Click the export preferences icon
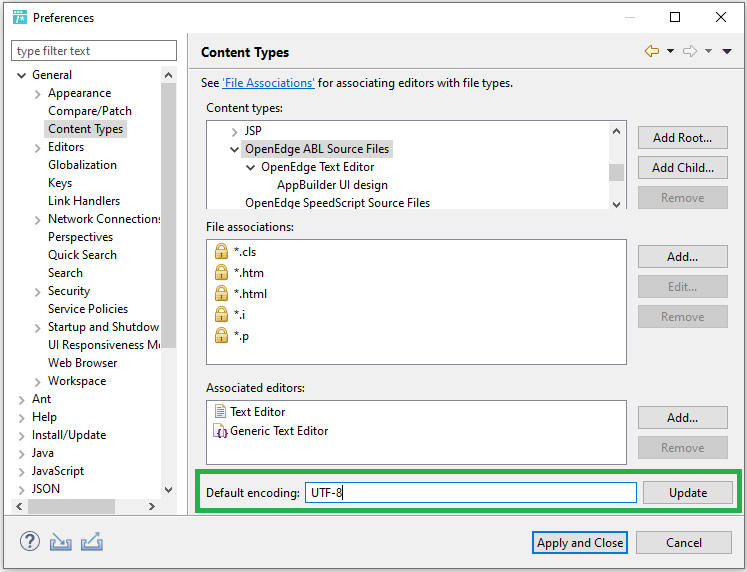 click(92, 542)
